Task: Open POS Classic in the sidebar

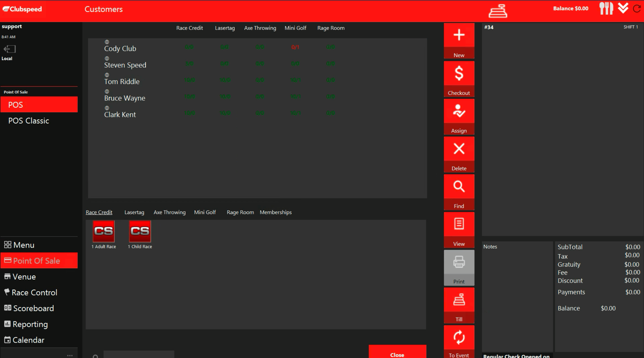Action: 28,121
